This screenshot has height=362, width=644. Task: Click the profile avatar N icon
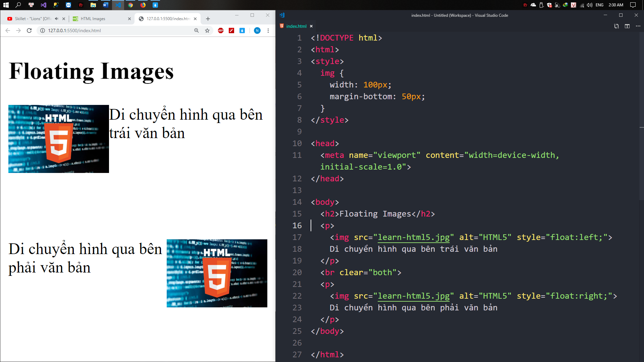[257, 31]
